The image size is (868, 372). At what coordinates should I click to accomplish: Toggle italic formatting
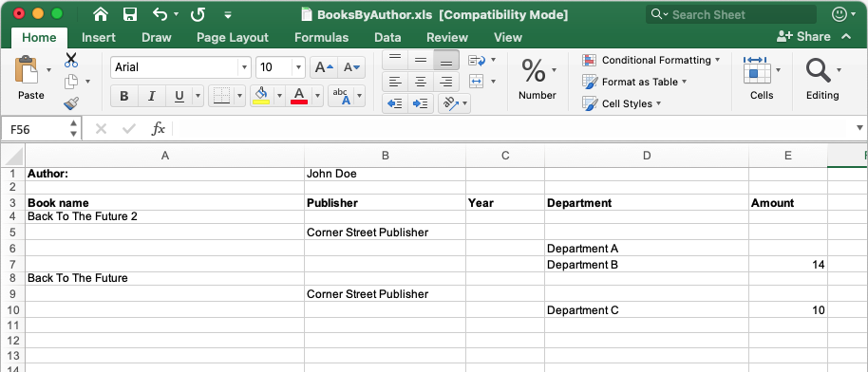pos(152,97)
